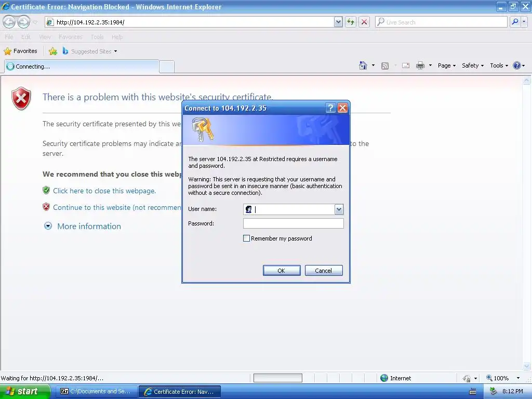
Task: Click the RSS Feeds icon
Action: pyautogui.click(x=385, y=66)
